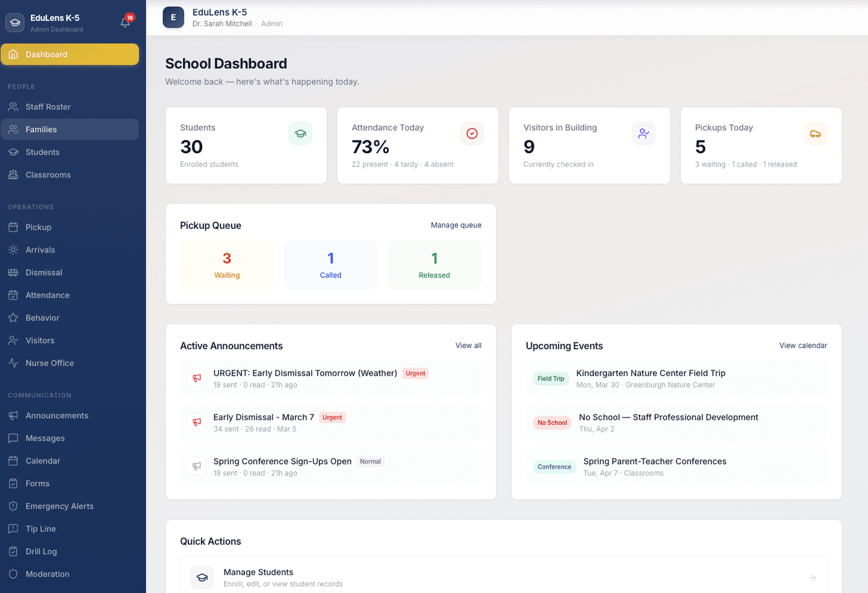Open the notifications bell icon
The image size is (868, 593).
click(125, 20)
